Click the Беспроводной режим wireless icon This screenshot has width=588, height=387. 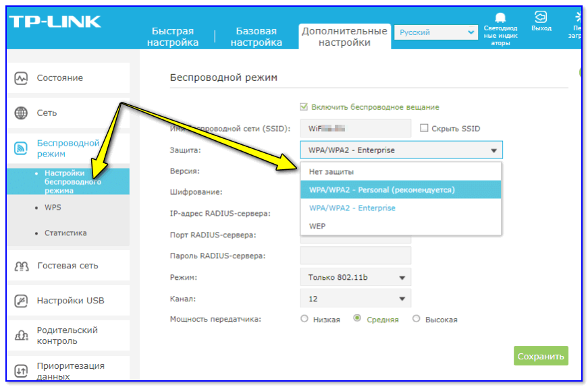[x=21, y=148]
